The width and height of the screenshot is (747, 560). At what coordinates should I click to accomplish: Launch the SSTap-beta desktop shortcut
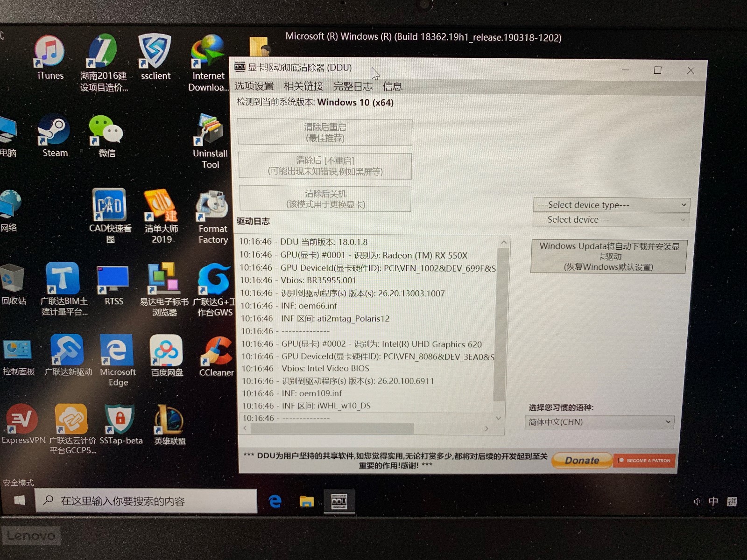(x=120, y=424)
